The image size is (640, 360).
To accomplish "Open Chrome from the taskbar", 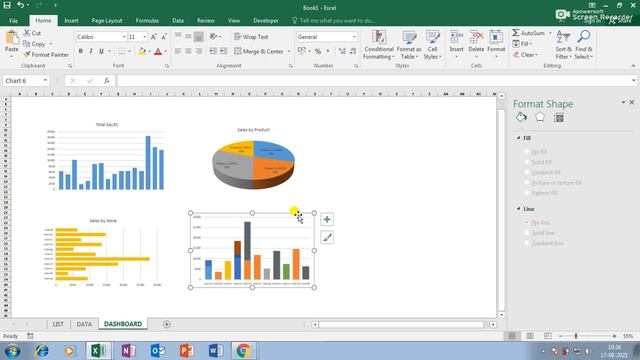I will 244,351.
